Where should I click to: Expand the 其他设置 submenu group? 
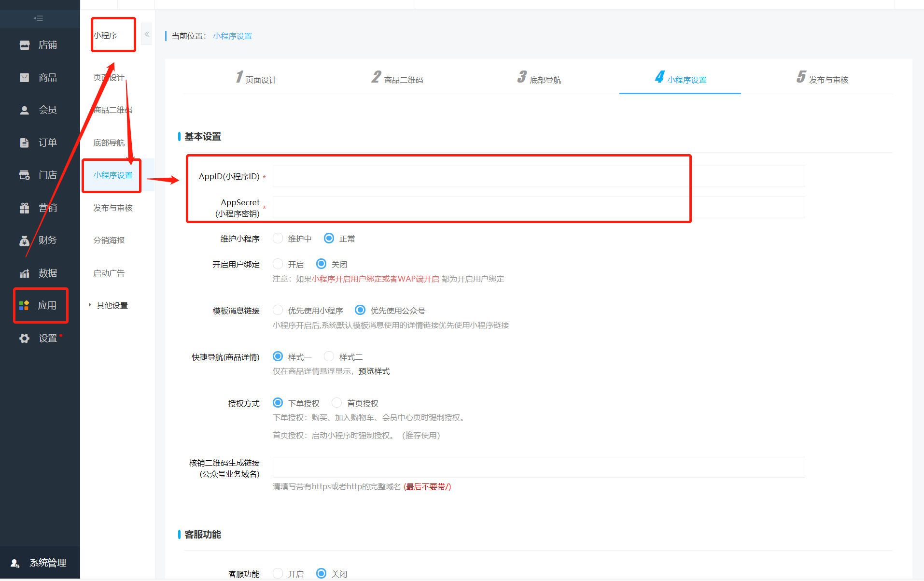tap(109, 306)
